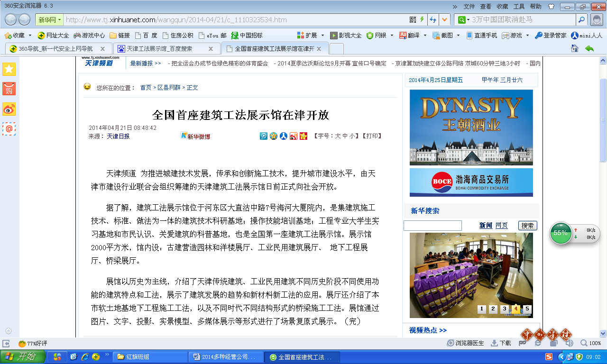607x364 pixels.
Task: Open the sidebar settings gear icon
Action: [x=9, y=331]
